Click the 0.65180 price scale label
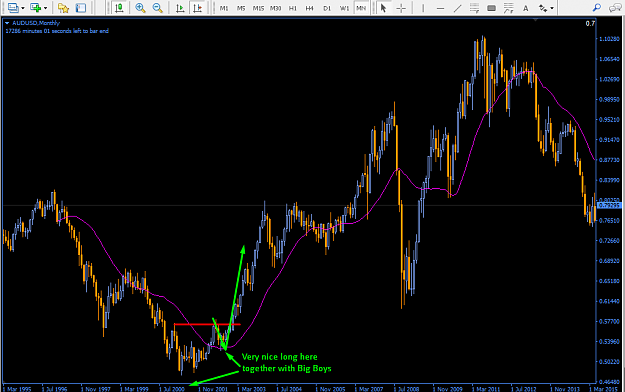625x392 pixels. (609, 281)
